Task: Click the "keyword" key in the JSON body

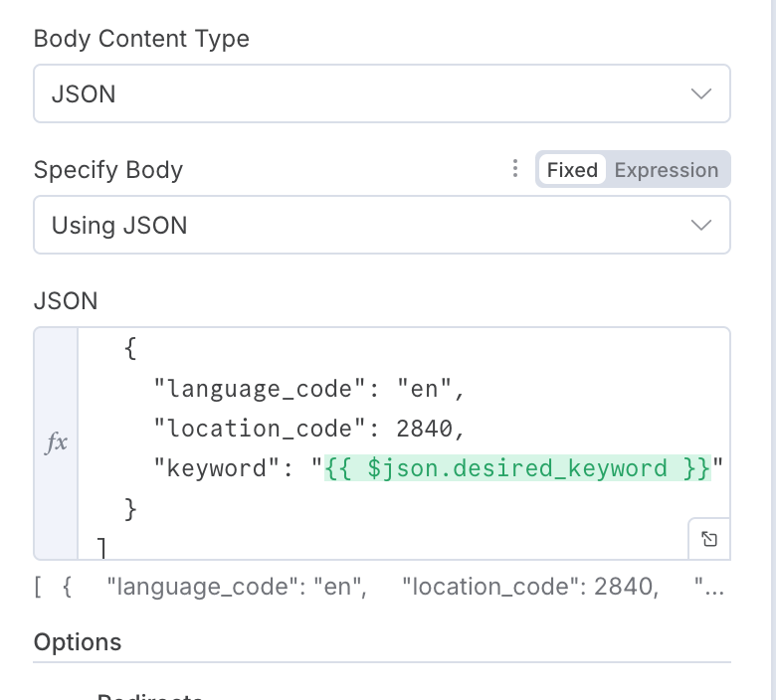Action: pos(211,468)
